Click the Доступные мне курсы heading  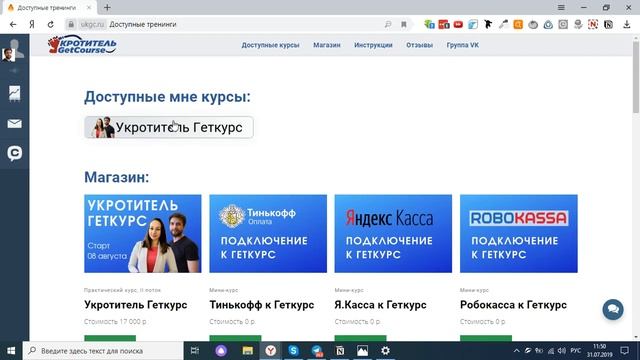(167, 97)
